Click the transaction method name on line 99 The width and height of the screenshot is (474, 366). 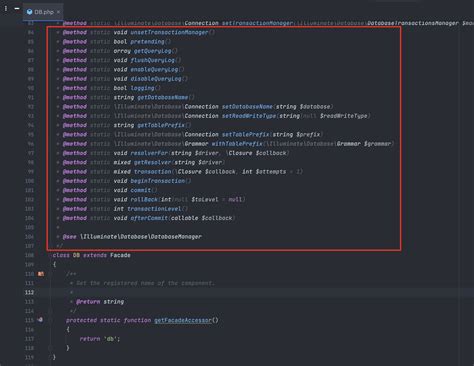pyautogui.click(x=152, y=171)
